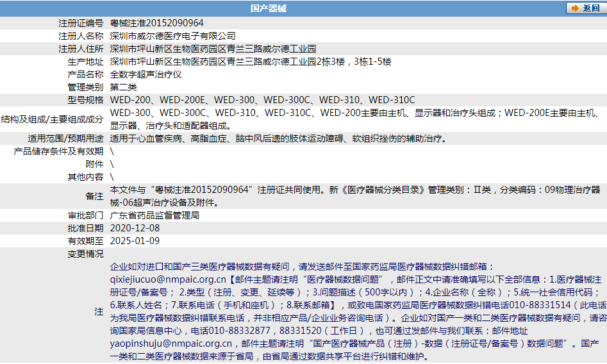Select registration number 粤械注准20152090964 value
Image resolution: width=607 pixels, height=364 pixels.
pos(156,23)
